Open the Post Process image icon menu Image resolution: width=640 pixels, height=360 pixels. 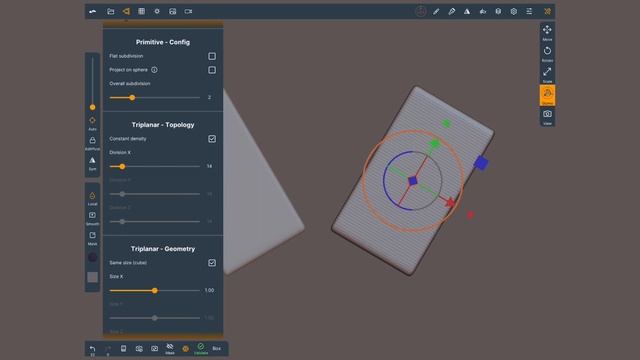click(x=173, y=11)
